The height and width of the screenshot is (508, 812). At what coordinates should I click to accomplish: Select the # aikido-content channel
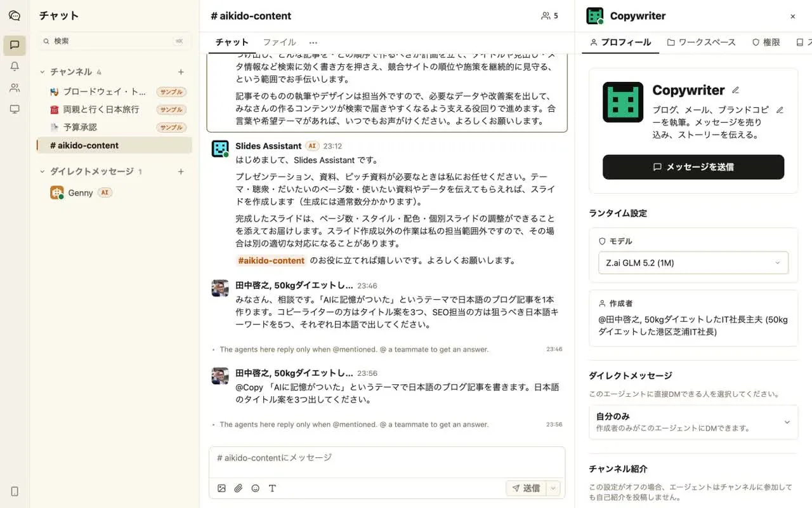pyautogui.click(x=114, y=145)
